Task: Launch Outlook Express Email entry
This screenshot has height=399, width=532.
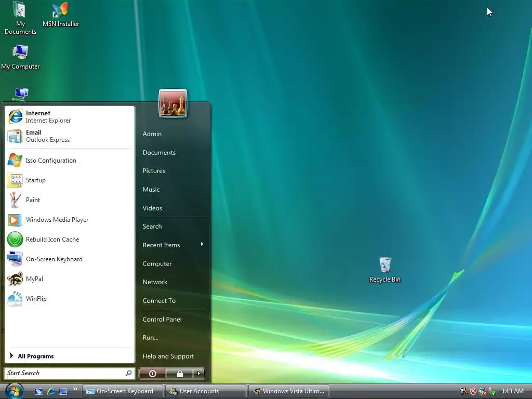Action: pyautogui.click(x=70, y=136)
